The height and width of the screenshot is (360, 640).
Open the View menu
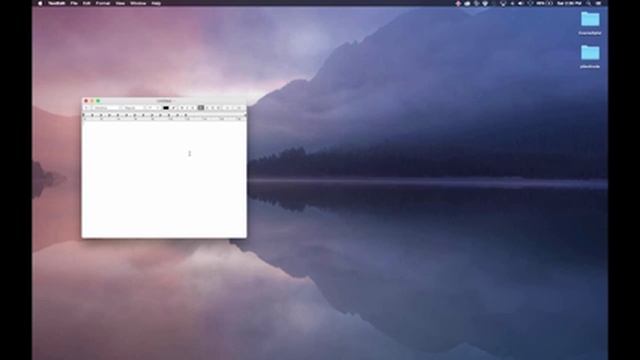[x=120, y=3]
